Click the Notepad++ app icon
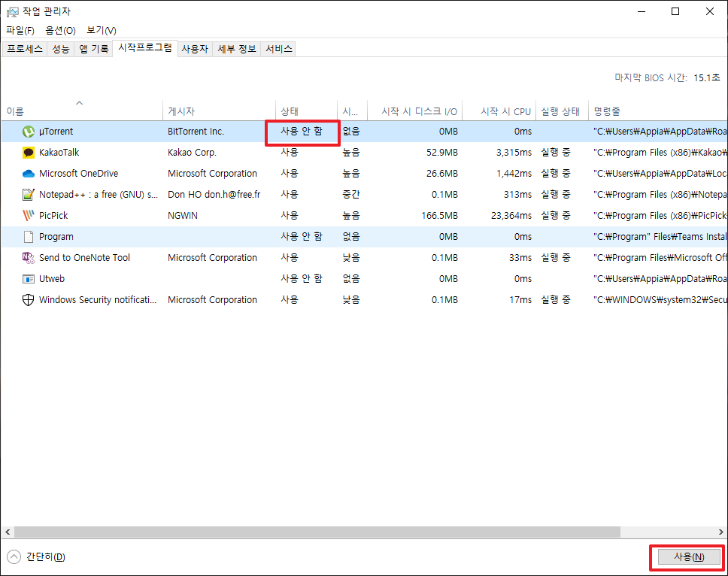This screenshot has width=728, height=576. (x=29, y=195)
